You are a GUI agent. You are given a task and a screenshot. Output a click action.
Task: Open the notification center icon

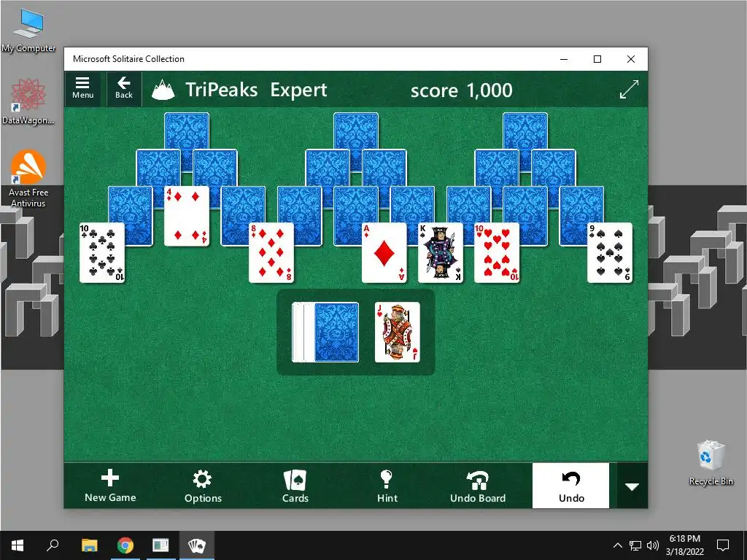pos(723,545)
